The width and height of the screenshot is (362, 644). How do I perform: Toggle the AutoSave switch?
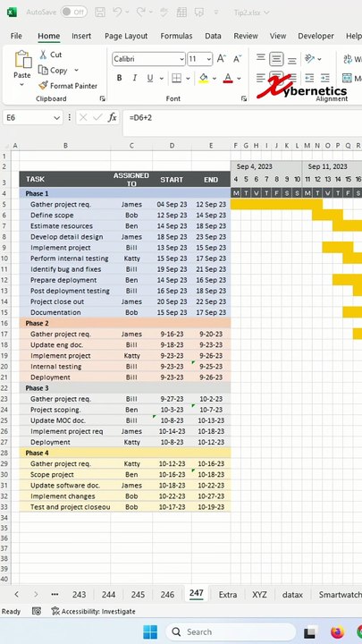click(x=74, y=12)
